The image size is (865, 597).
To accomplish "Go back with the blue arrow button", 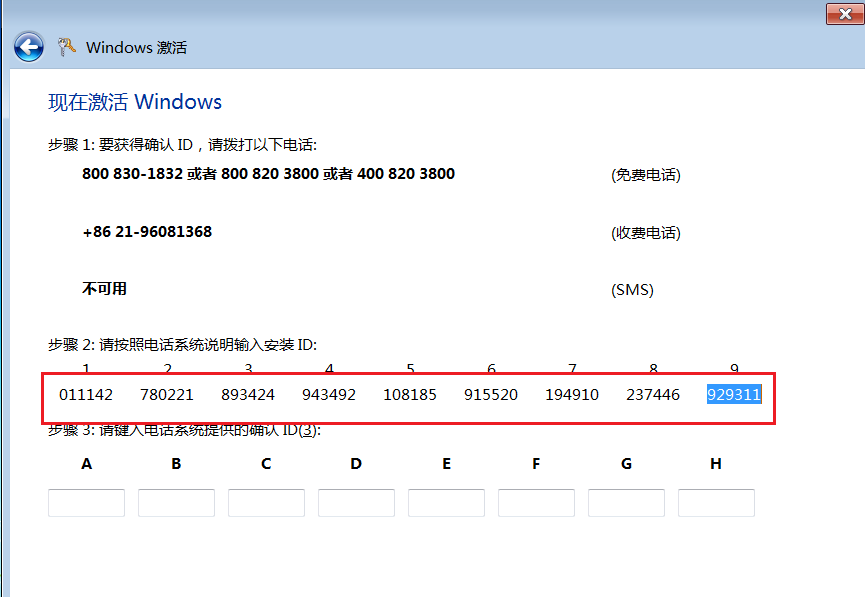I will [29, 47].
